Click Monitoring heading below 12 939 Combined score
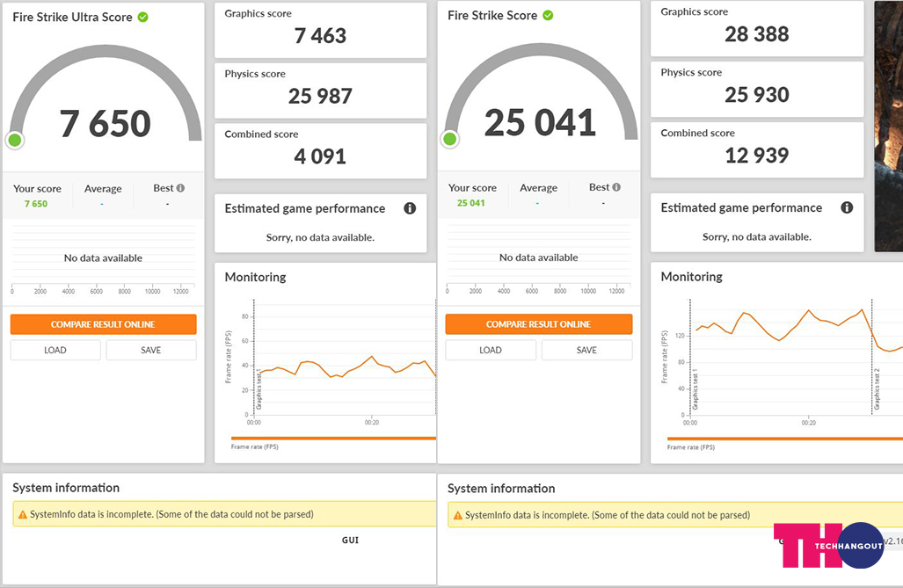Screen dimensions: 903x588 (692, 277)
